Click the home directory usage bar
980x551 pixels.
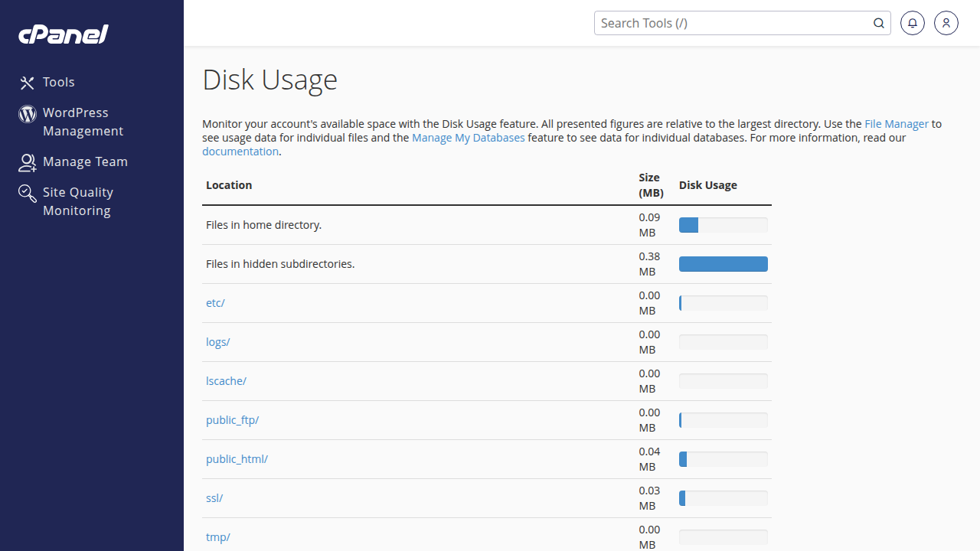[x=724, y=225]
